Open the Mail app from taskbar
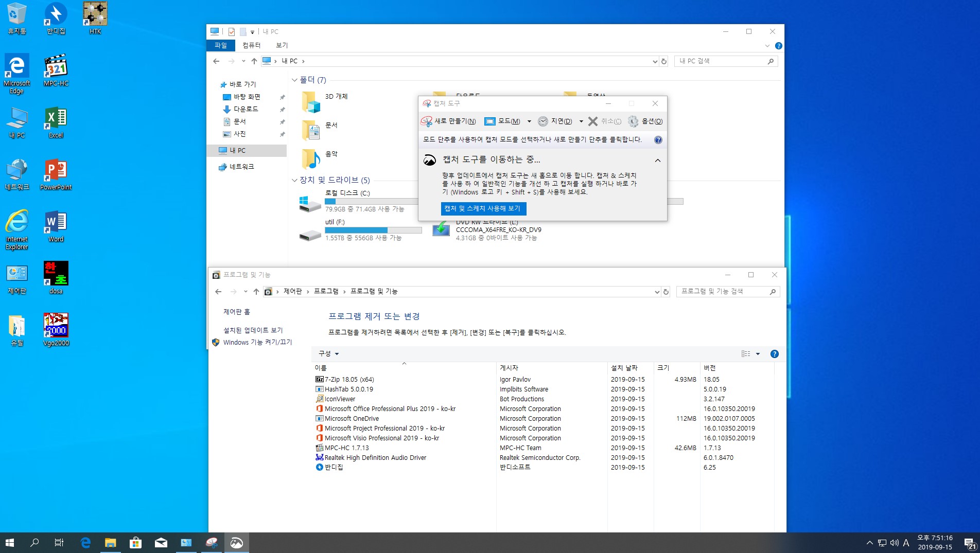Screen dimensions: 980x553 161,543
